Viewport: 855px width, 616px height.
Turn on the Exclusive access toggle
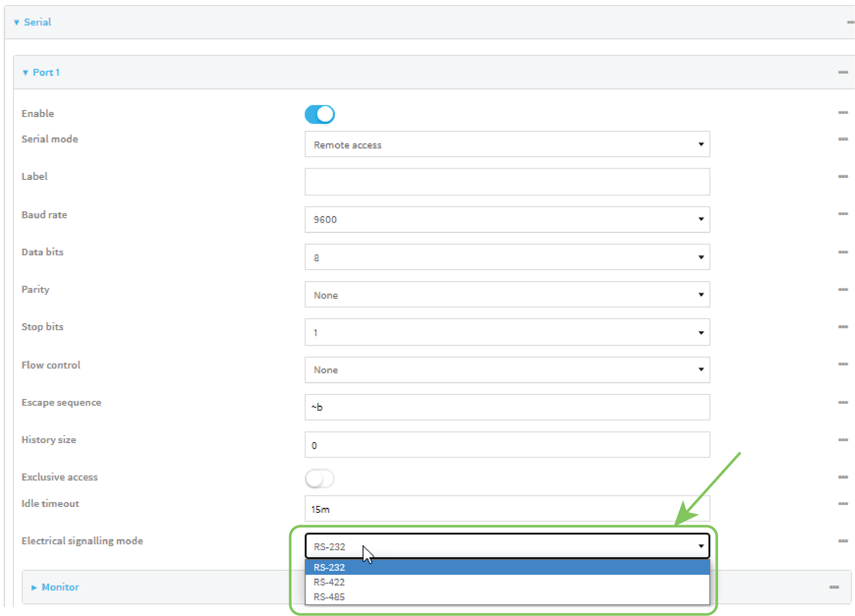click(x=319, y=479)
